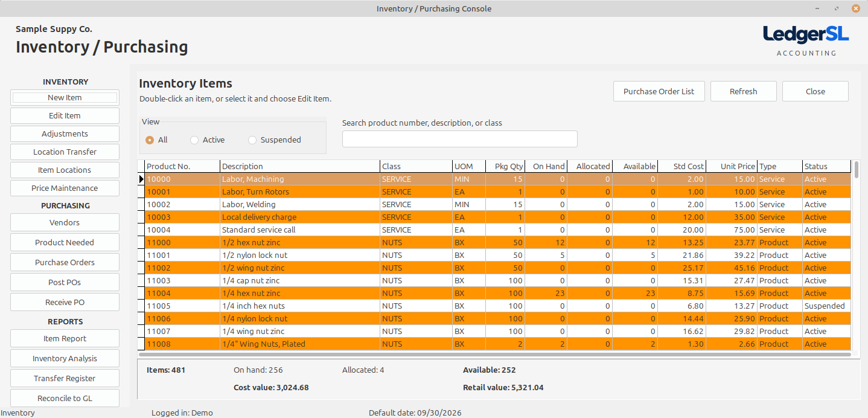Click the Receive PO button

click(x=65, y=302)
